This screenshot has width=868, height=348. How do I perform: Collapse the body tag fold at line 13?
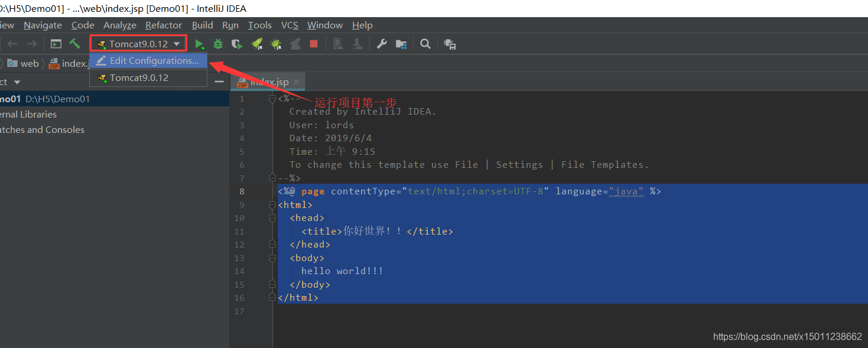[x=272, y=258]
